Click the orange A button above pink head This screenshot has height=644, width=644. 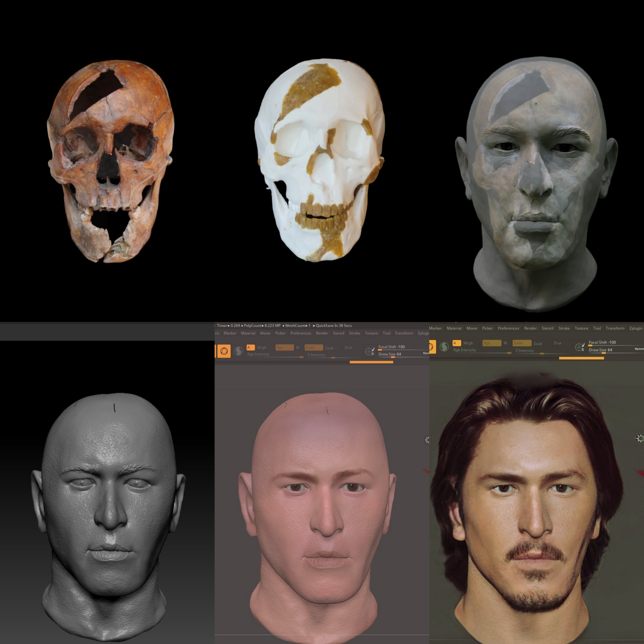(x=250, y=347)
